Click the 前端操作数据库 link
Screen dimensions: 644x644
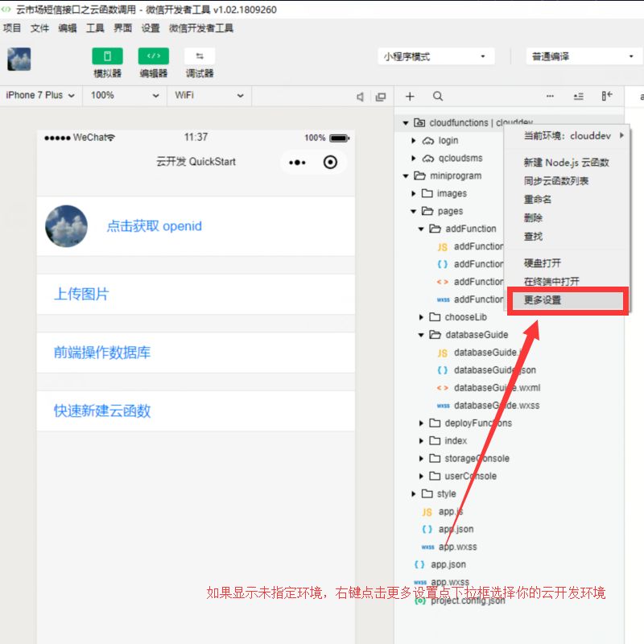point(102,353)
